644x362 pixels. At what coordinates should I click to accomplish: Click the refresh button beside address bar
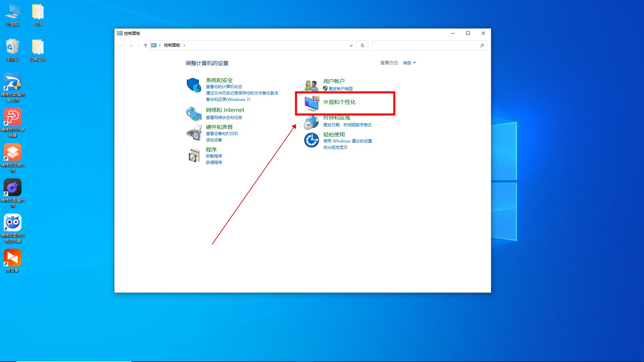point(362,45)
